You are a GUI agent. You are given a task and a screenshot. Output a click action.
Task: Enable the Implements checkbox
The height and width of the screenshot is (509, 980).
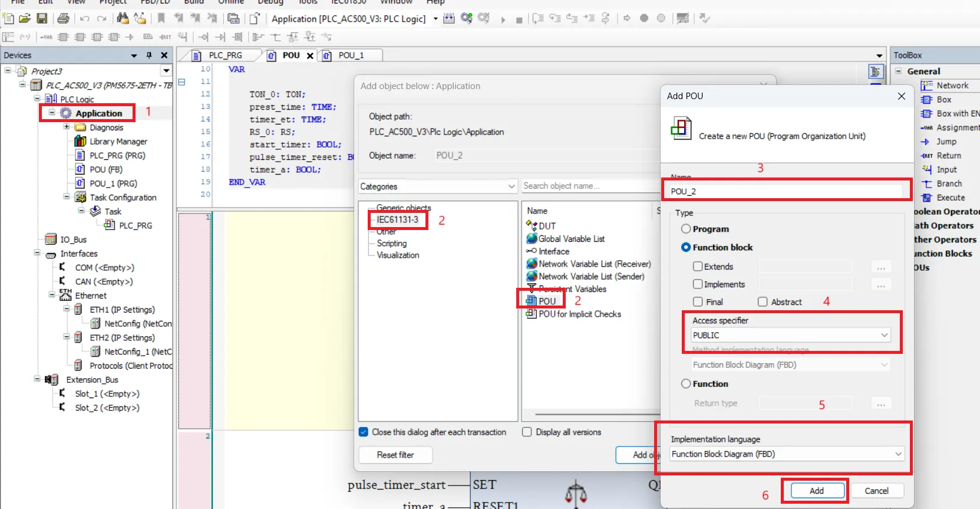(x=698, y=284)
